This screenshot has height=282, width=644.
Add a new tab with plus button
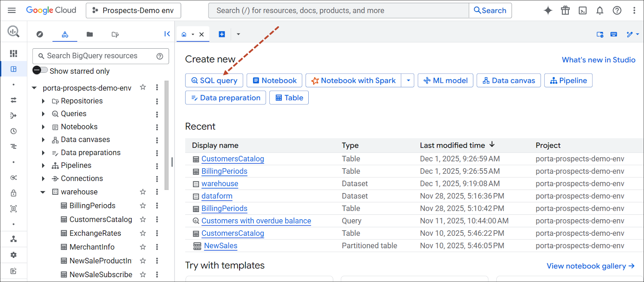(222, 34)
